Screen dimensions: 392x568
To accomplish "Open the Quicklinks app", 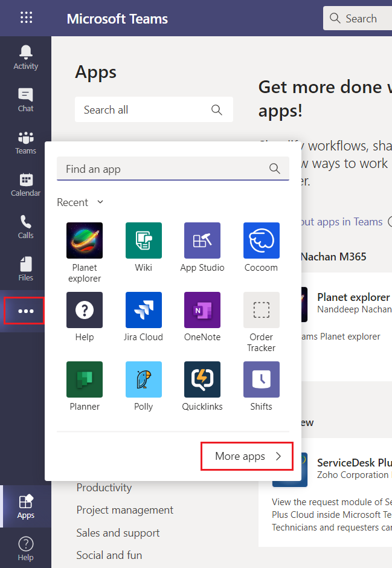I will point(202,379).
